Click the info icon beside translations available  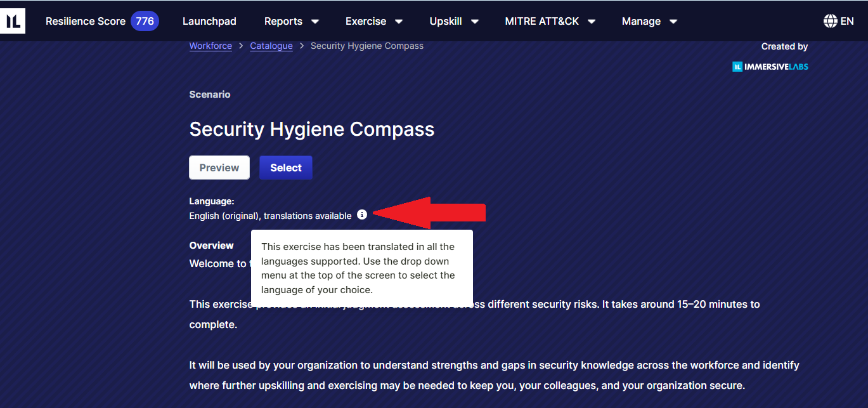(361, 215)
